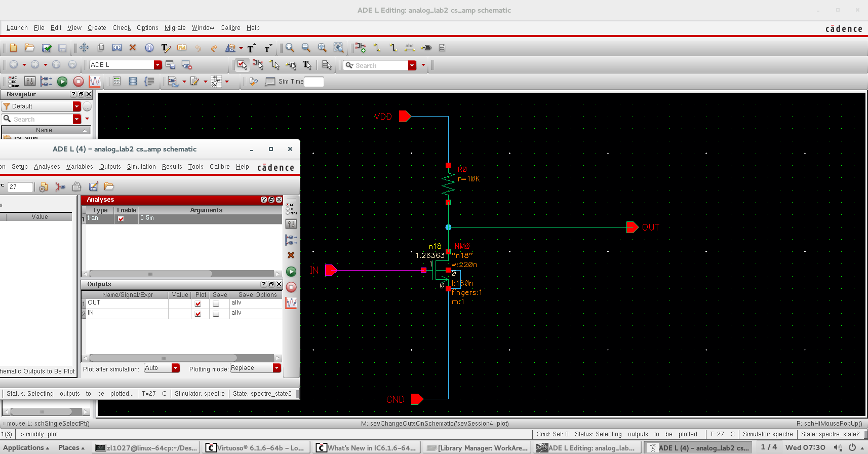Click the Zoom to Fit icon

click(322, 48)
